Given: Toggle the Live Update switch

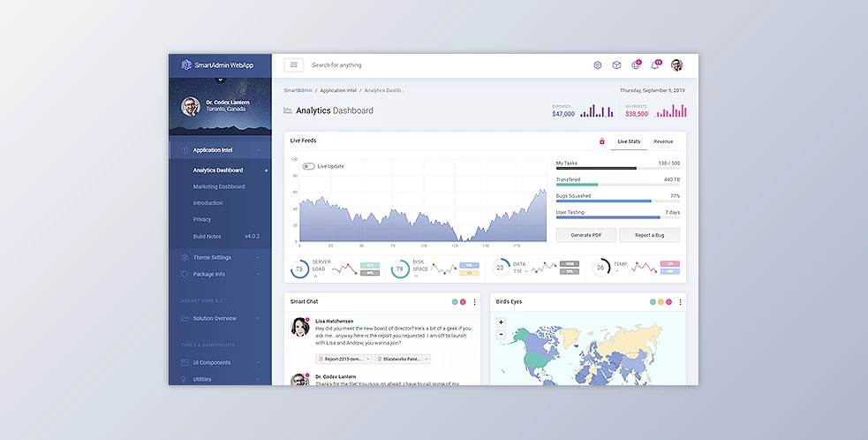Looking at the screenshot, I should (x=308, y=166).
